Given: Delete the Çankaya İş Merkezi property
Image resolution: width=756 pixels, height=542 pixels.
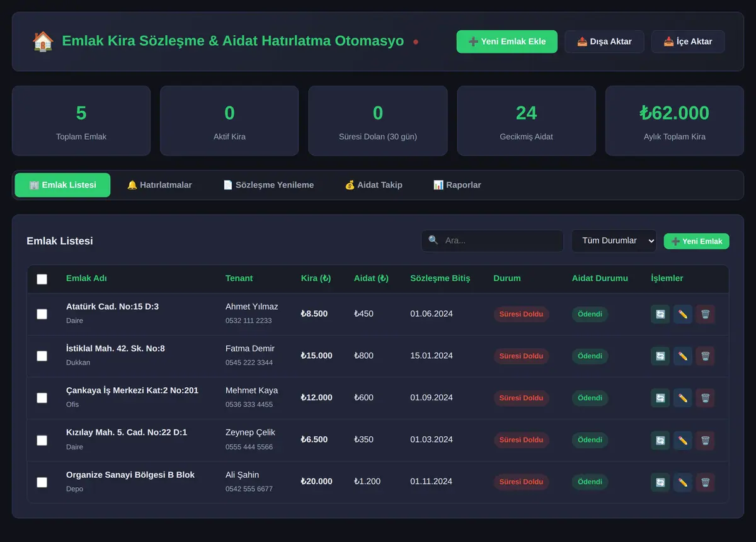Looking at the screenshot, I should [x=706, y=398].
